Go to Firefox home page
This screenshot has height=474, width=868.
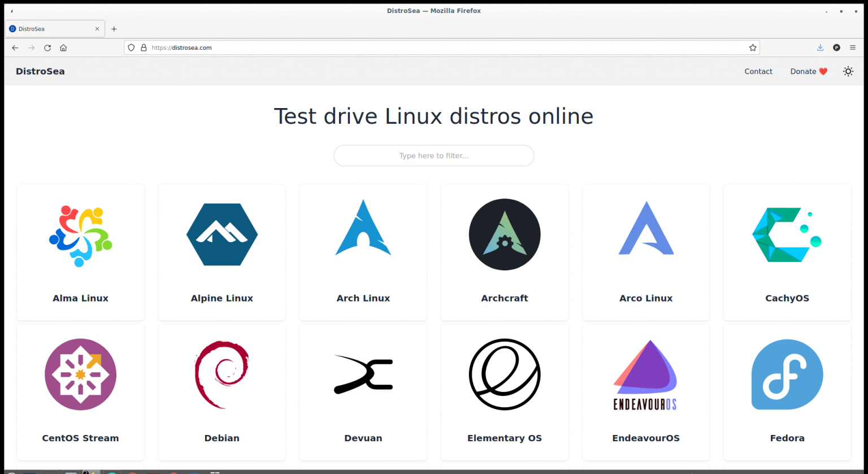click(x=63, y=48)
